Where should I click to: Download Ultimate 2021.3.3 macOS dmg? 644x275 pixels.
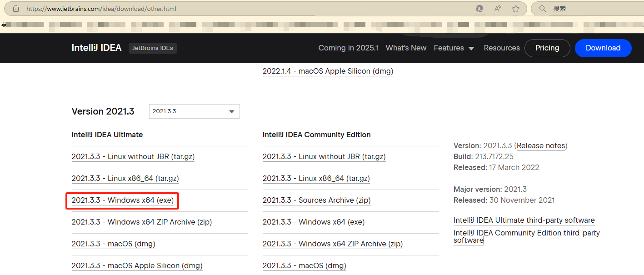[113, 244]
